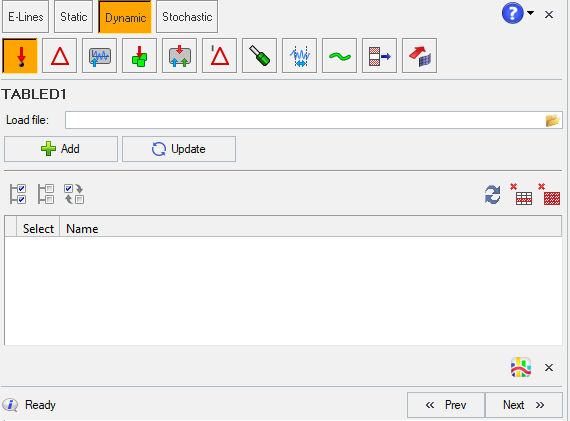Select the red arrow point load icon
Image resolution: width=570 pixels, height=421 pixels.
tap(20, 56)
